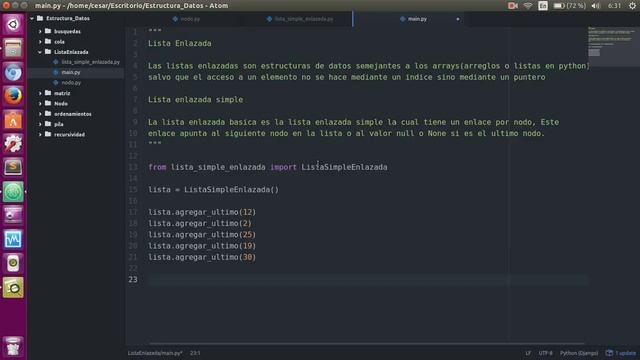Viewport: 640px width, 360px height.
Task: Expand the recursividad folder arrow
Action: click(x=40, y=134)
